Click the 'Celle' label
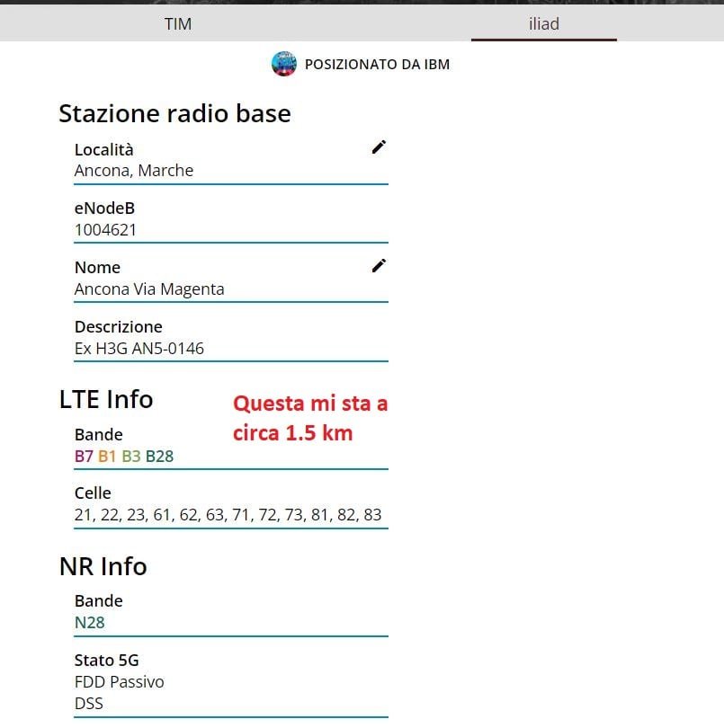Image resolution: width=724 pixels, height=728 pixels. 93,493
